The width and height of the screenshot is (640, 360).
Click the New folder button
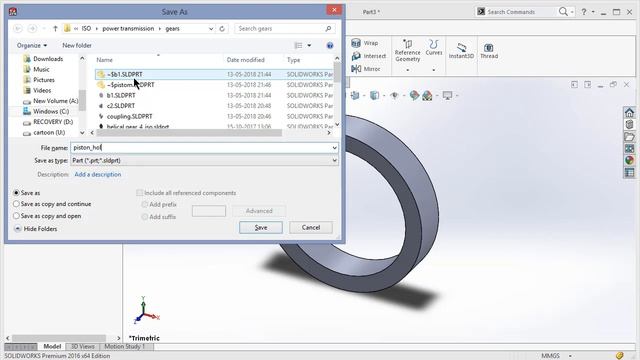click(77, 45)
